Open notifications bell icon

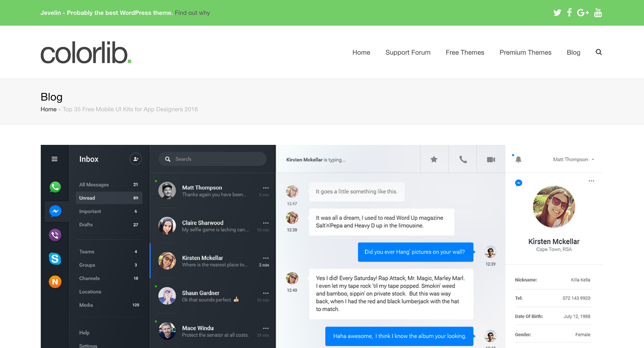(x=518, y=159)
